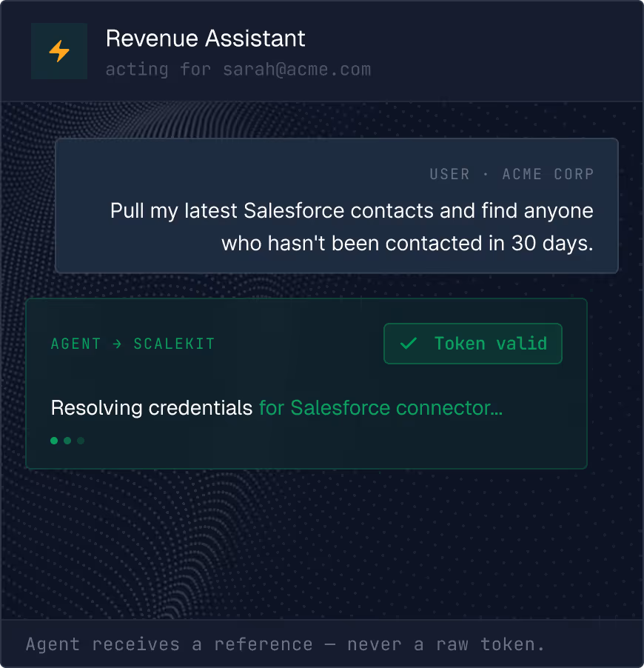Click the 'acting for' subtitle text
Screen dimensions: 644x668
[x=158, y=70]
